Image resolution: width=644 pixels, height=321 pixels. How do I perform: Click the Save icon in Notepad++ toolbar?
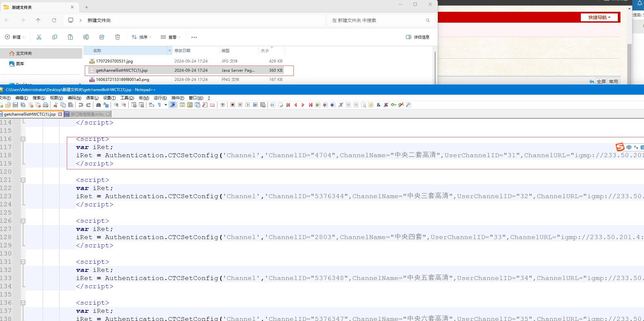point(15,105)
